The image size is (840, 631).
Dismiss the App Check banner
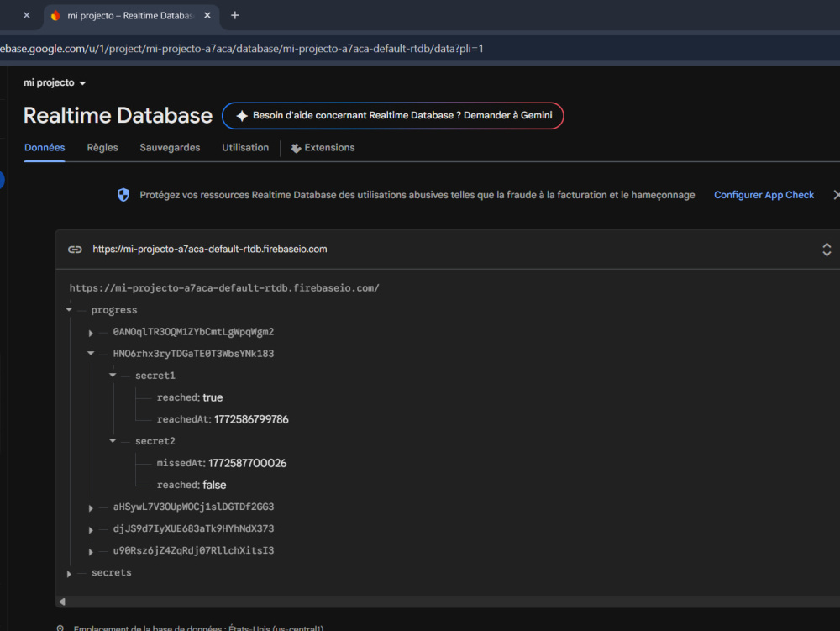click(837, 195)
